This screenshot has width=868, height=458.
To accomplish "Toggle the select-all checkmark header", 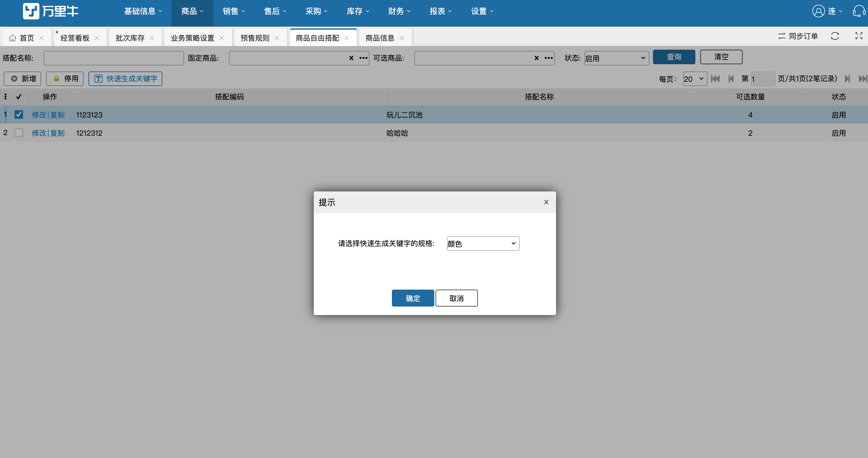I will [19, 97].
